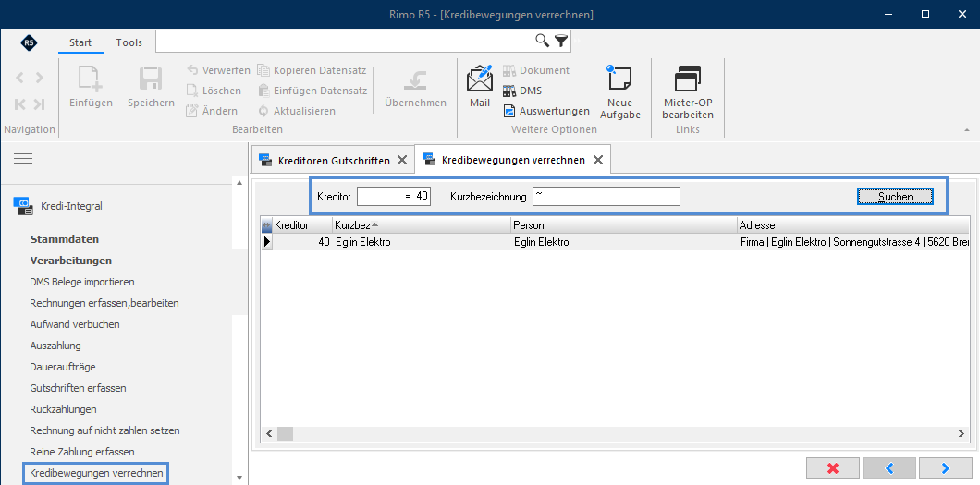Expand Stammdaten in the sidebar
This screenshot has height=485, width=980.
(65, 239)
